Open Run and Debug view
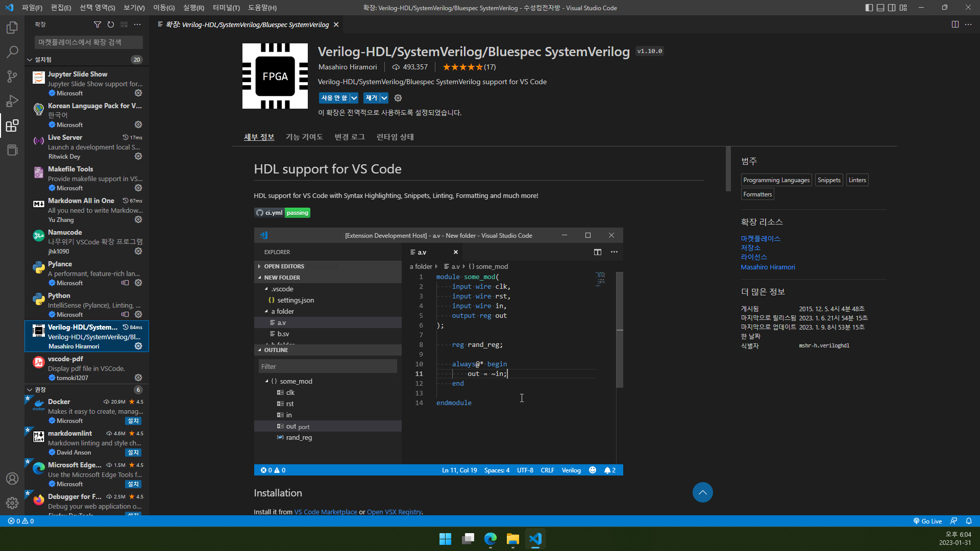 tap(12, 101)
